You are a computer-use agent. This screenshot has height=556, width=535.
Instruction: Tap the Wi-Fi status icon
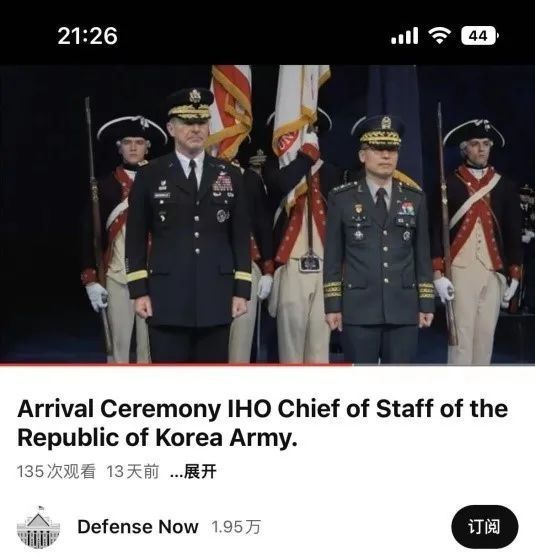[x=439, y=35]
